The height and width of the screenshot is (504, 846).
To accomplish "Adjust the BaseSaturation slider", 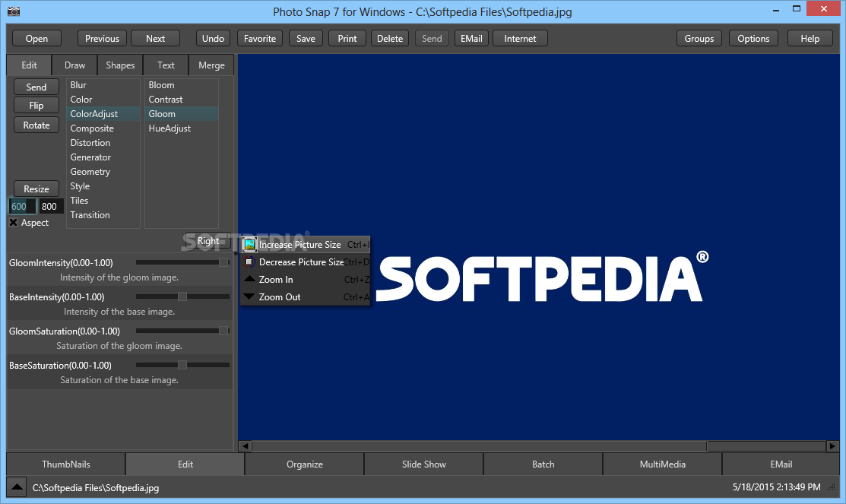I will pyautogui.click(x=182, y=365).
